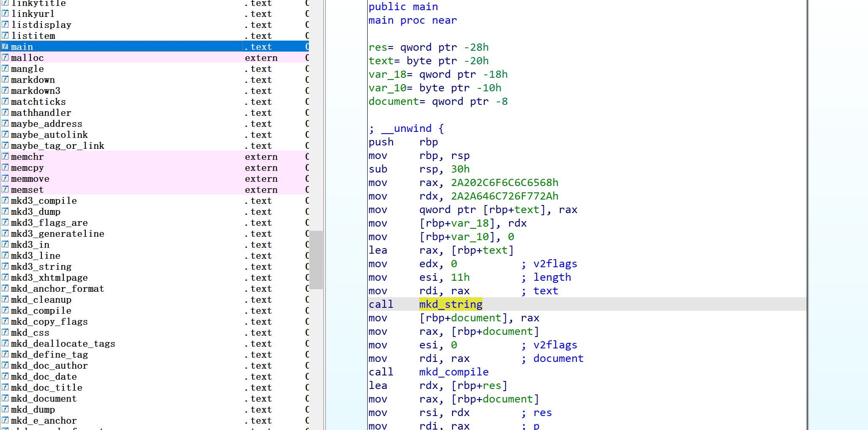This screenshot has height=430, width=868.
Task: Click the highlighted mkd_string call target
Action: click(450, 304)
